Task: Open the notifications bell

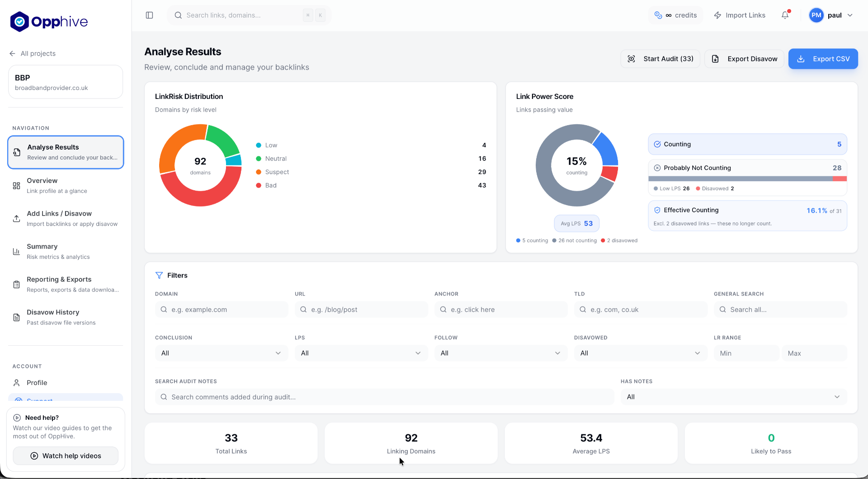Action: tap(785, 15)
